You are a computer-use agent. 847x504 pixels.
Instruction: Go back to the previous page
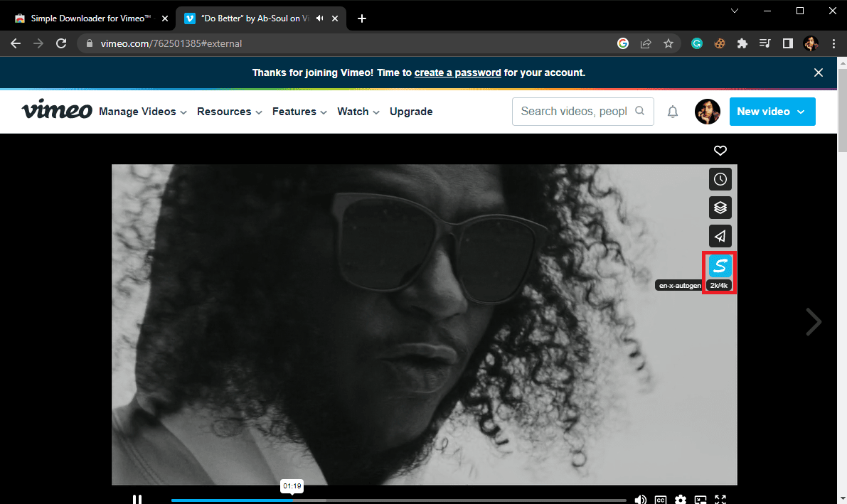pyautogui.click(x=16, y=44)
